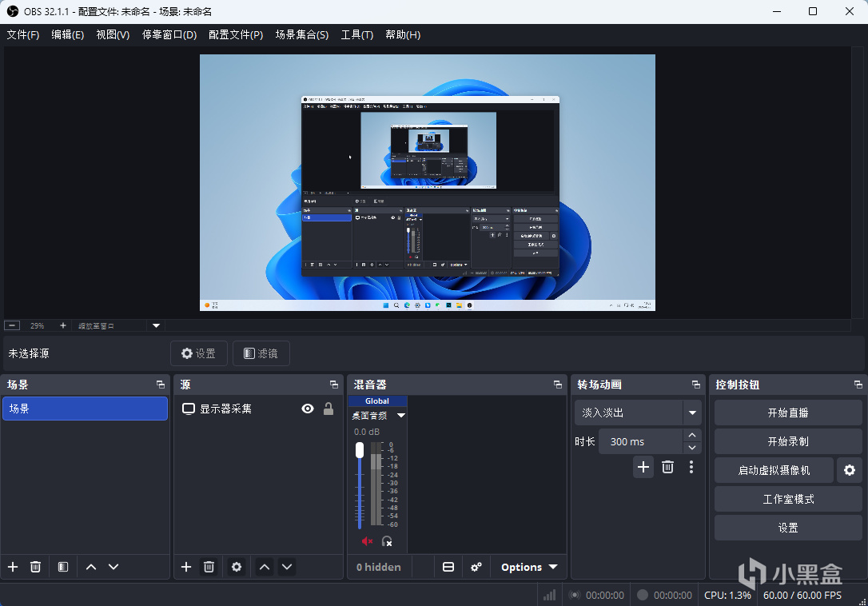Open the 淡入淡出 transition dropdown
The height and width of the screenshot is (606, 868).
pyautogui.click(x=639, y=413)
